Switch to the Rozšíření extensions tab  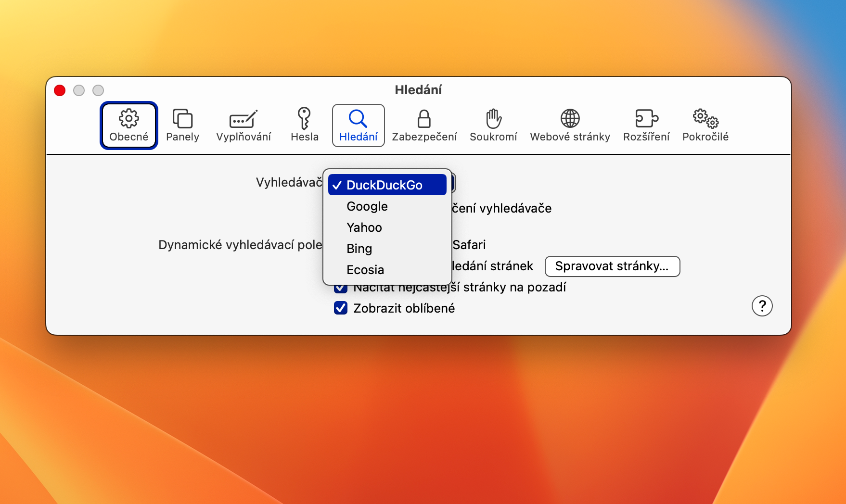(x=646, y=126)
